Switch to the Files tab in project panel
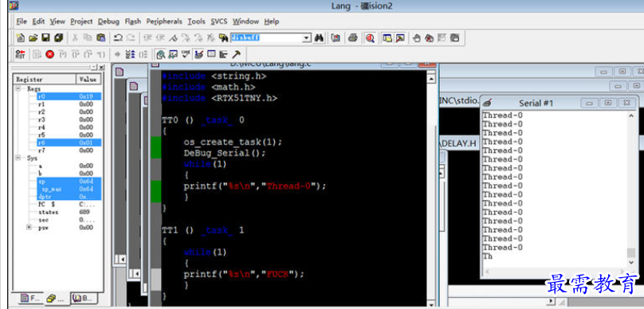 click(x=30, y=298)
